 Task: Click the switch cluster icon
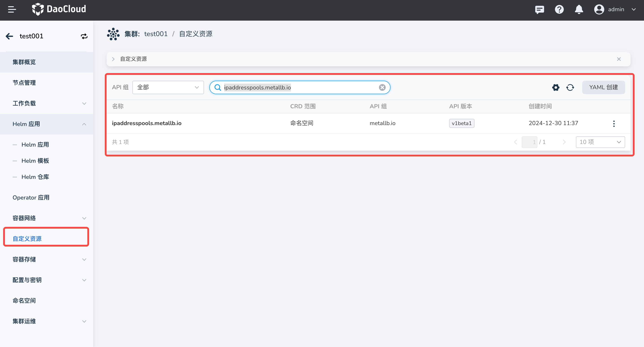(84, 36)
